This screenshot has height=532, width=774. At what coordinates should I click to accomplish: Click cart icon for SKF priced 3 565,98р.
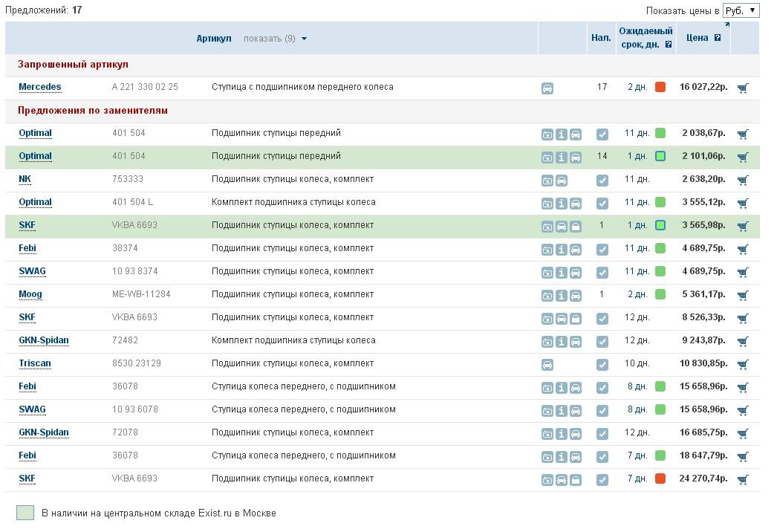(x=743, y=226)
